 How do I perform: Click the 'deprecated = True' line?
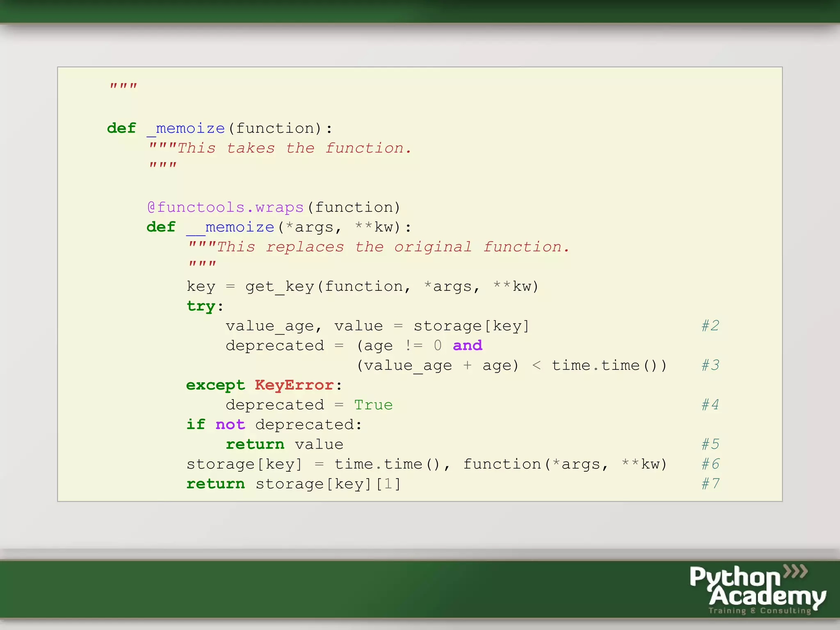click(309, 405)
